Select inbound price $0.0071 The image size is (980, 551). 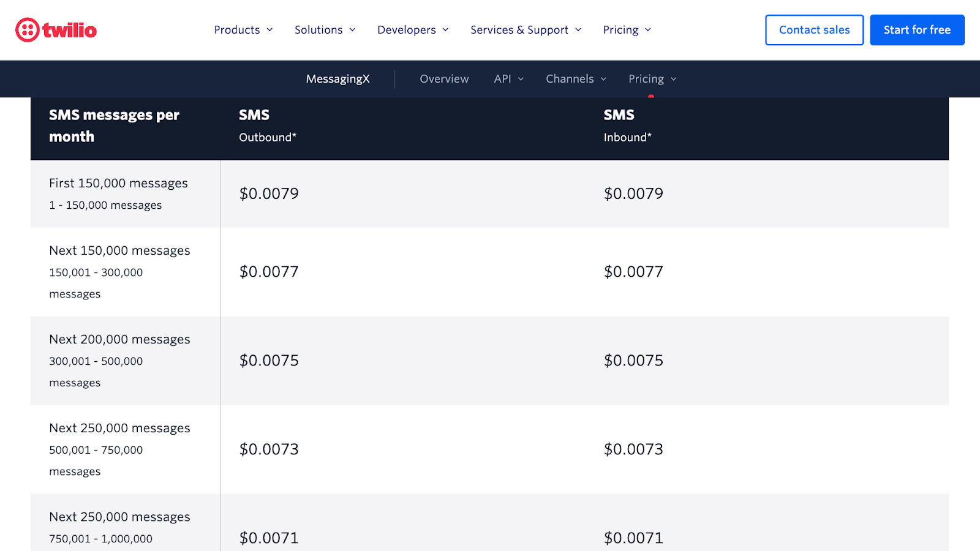pos(633,538)
